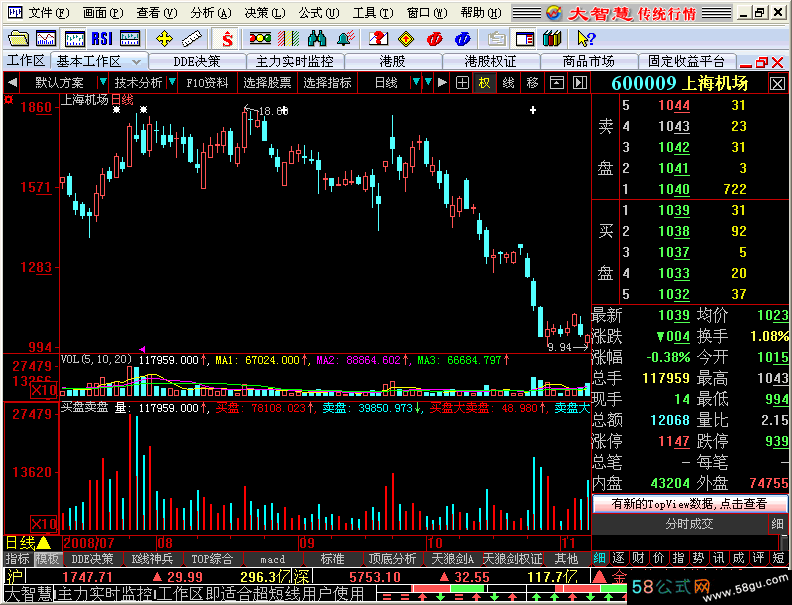The height and width of the screenshot is (605, 792).
Task: Click the grayed clipboard icon
Action: [x=497, y=38]
